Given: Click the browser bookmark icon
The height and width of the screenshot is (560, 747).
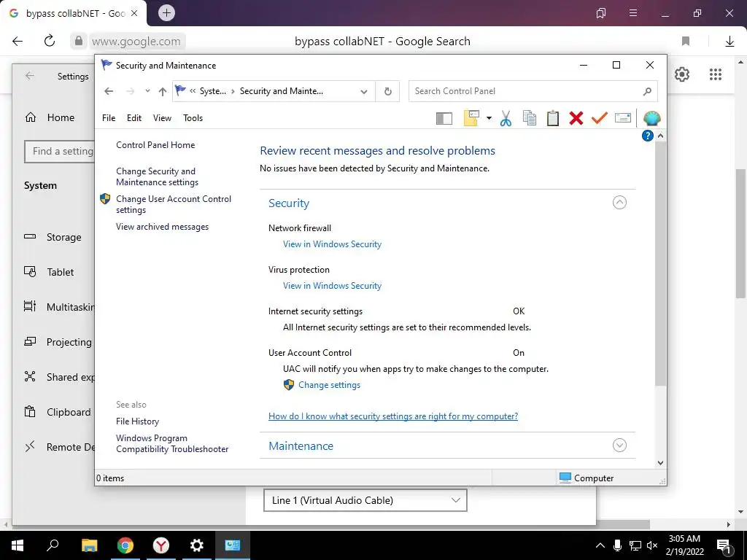Looking at the screenshot, I should 686,41.
